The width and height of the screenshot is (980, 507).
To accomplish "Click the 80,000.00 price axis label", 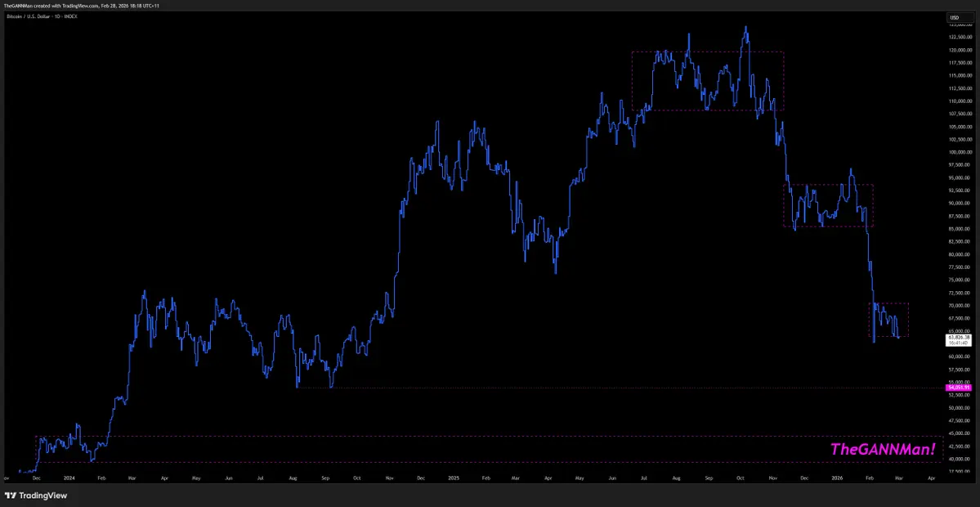I will (959, 255).
